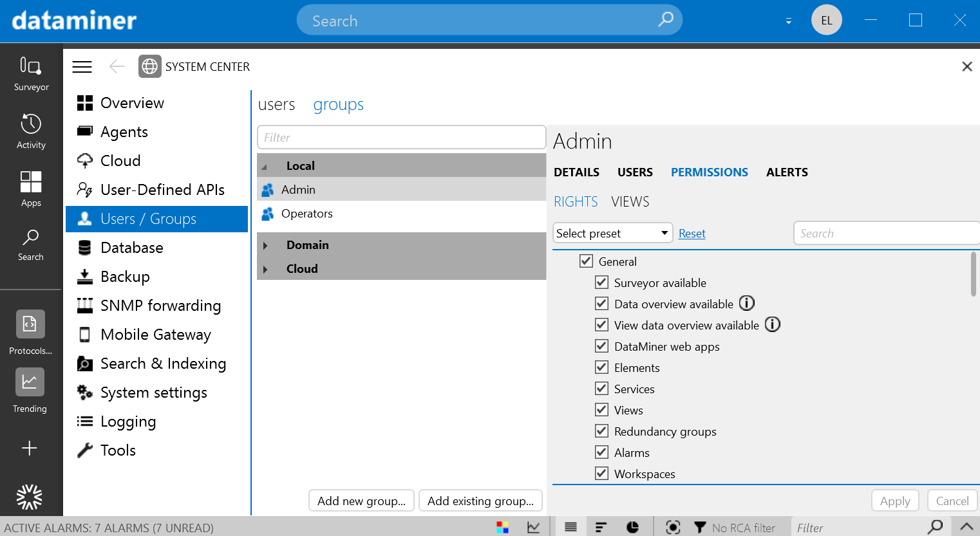Toggle the Workspaces checkbox
Viewport: 980px width, 536px height.
[x=601, y=473]
